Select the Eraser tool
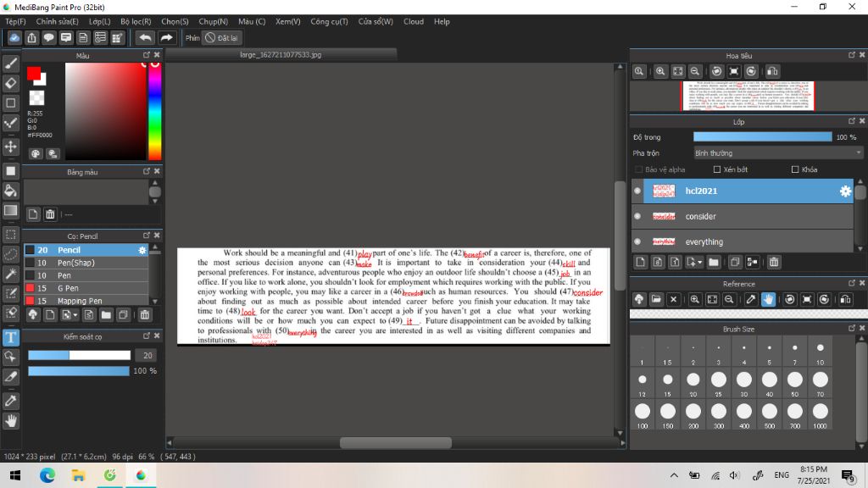This screenshot has width=868, height=488. coord(10,83)
